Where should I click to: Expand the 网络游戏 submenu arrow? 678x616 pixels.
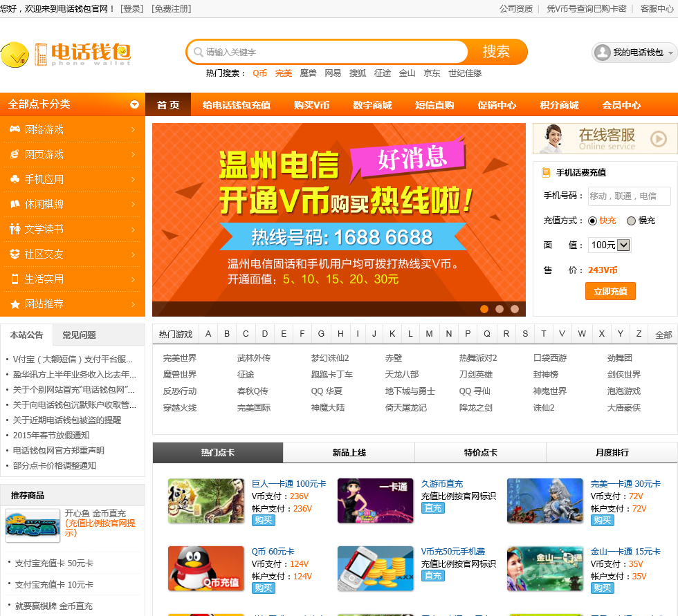click(x=133, y=129)
